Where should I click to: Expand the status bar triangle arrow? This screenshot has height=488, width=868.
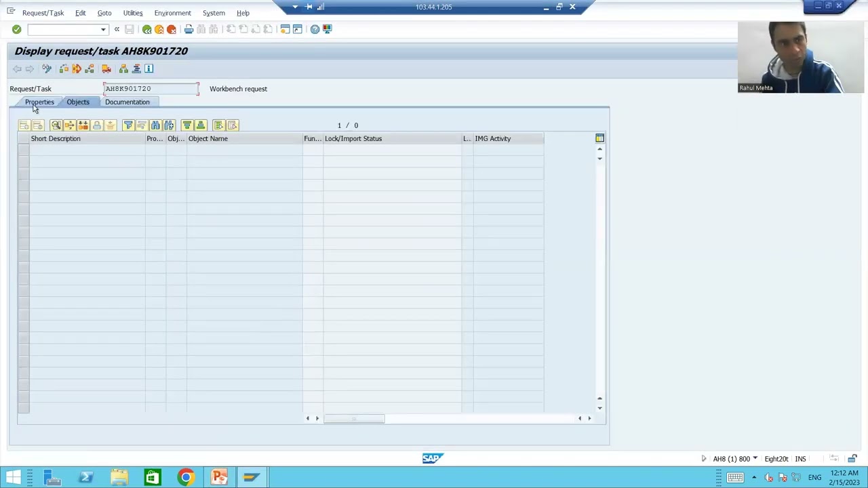pos(703,459)
